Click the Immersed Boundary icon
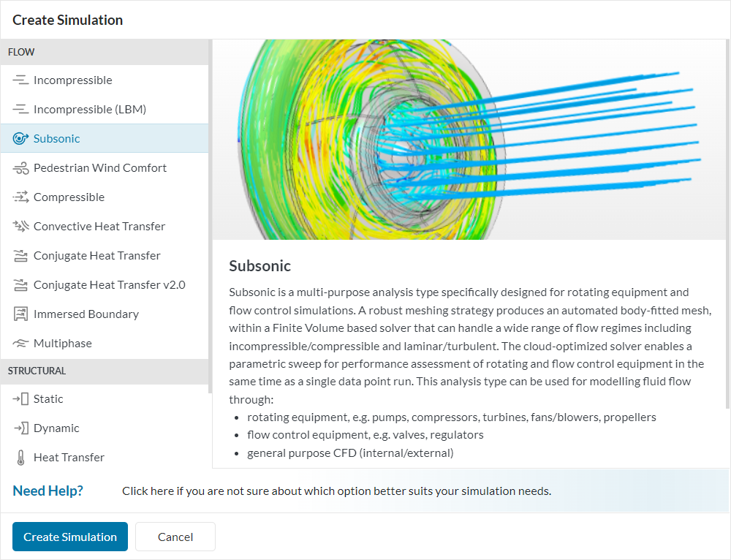The width and height of the screenshot is (731, 560). tap(20, 314)
